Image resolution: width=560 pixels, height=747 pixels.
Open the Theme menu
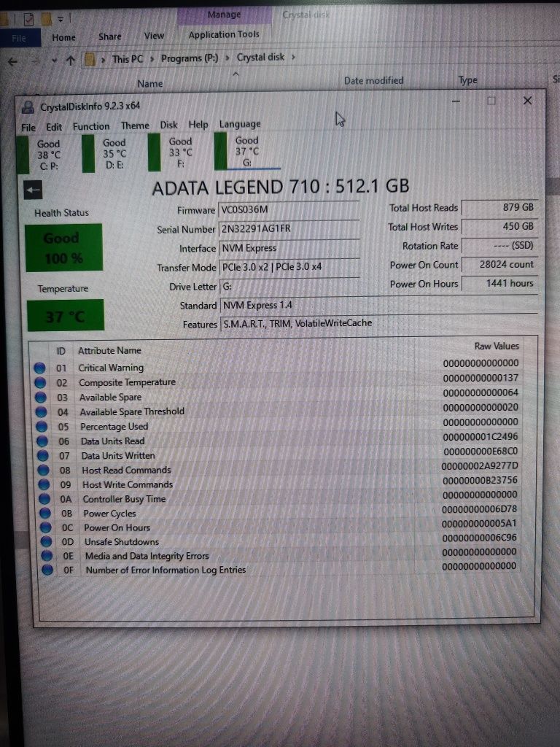[135, 125]
